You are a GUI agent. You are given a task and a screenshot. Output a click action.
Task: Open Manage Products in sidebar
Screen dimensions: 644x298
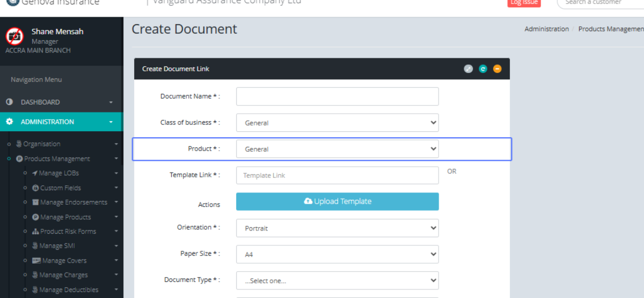coord(65,217)
